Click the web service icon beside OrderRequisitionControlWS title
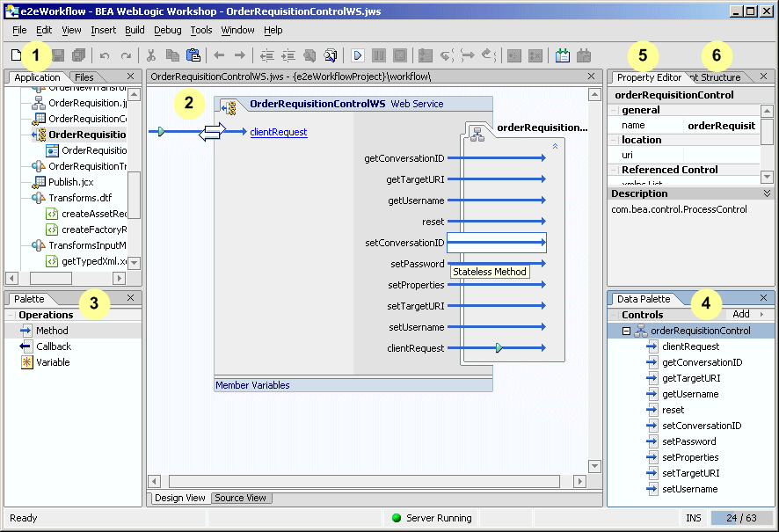The width and height of the screenshot is (779, 532). [x=229, y=106]
